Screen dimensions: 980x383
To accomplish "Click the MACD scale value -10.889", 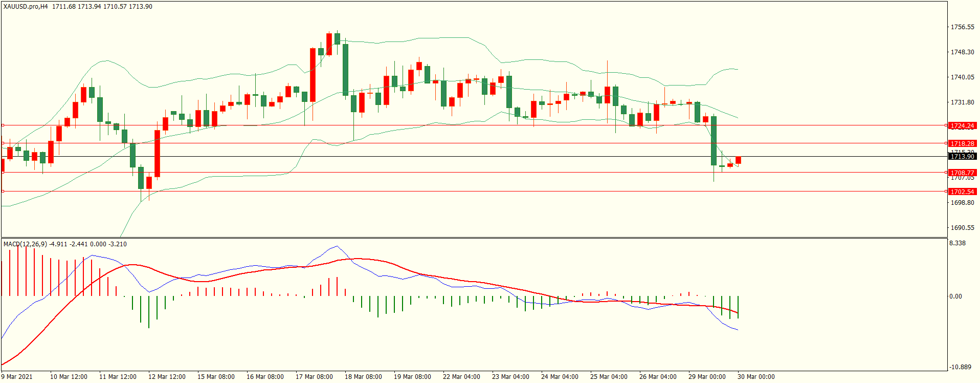I will point(960,367).
